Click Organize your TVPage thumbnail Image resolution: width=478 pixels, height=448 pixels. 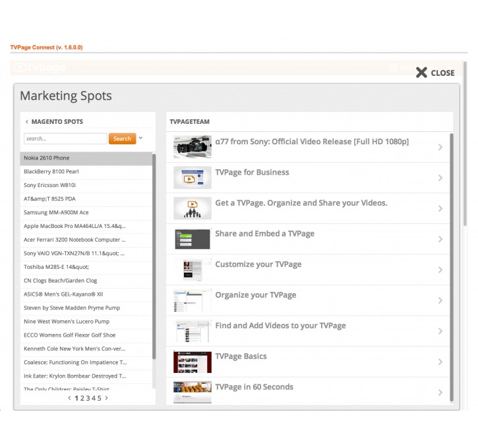(x=193, y=300)
